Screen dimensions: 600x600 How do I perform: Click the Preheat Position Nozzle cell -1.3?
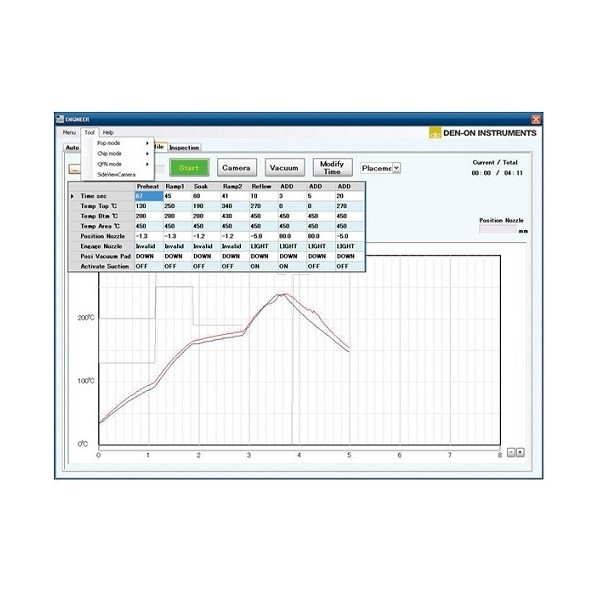click(x=149, y=236)
